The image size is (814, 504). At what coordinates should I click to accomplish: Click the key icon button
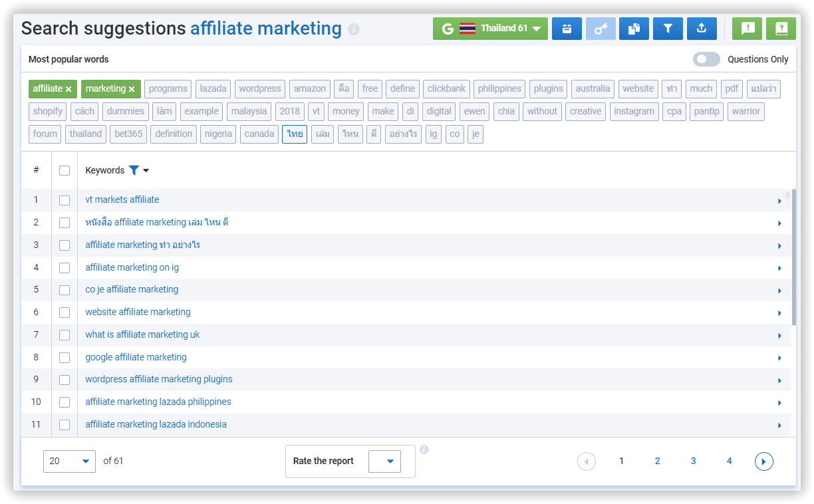point(601,29)
